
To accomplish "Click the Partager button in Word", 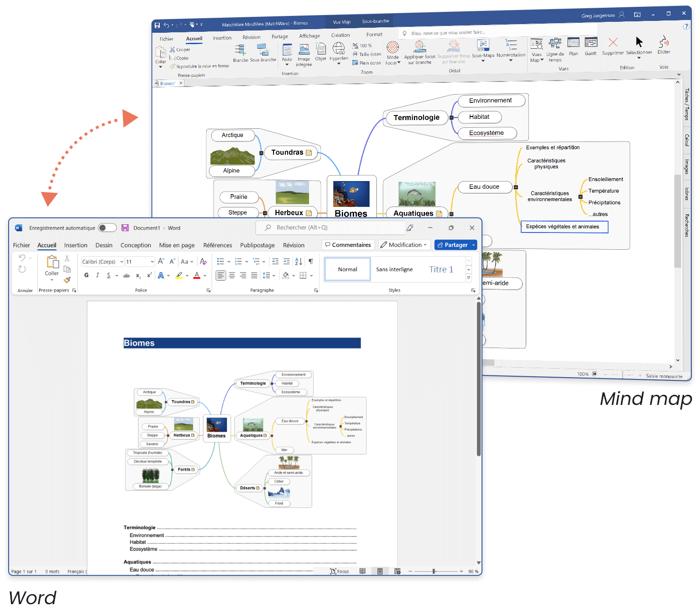I will [x=456, y=245].
